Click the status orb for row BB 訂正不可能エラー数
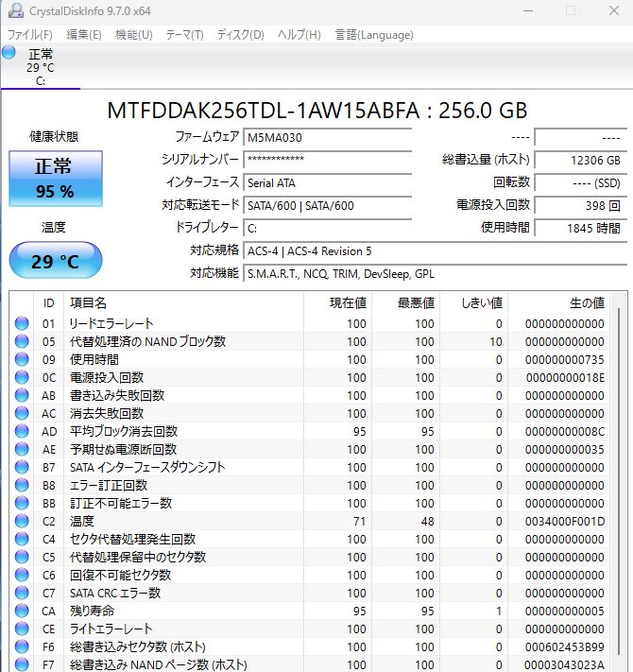 [22, 503]
